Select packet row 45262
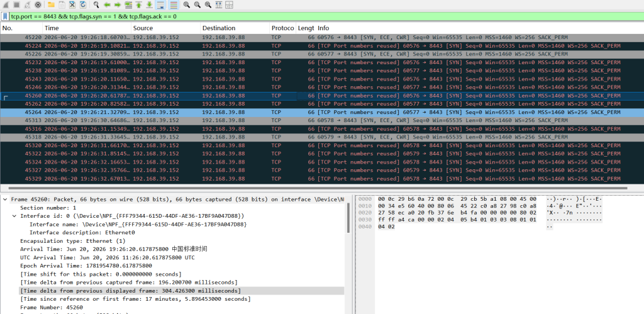 tap(322, 104)
